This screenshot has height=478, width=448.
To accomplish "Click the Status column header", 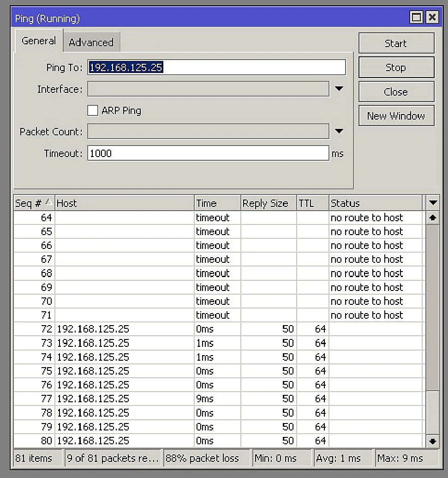I will (x=375, y=203).
